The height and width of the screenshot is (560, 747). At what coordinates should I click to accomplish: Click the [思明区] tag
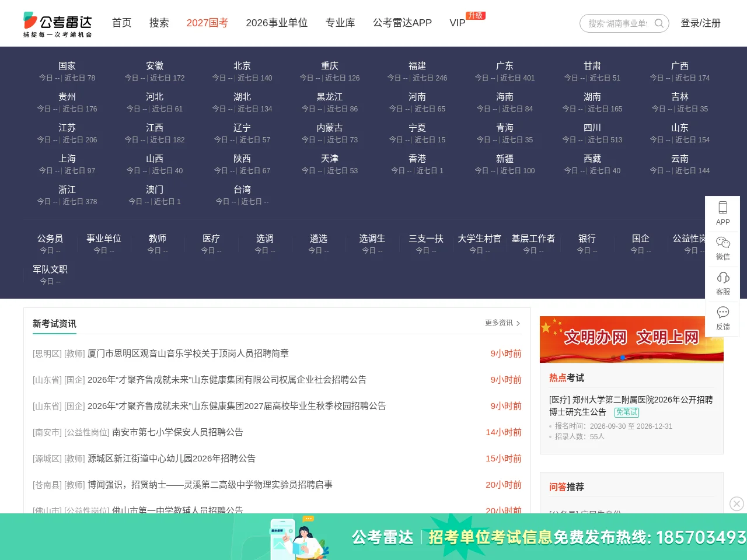pos(47,353)
